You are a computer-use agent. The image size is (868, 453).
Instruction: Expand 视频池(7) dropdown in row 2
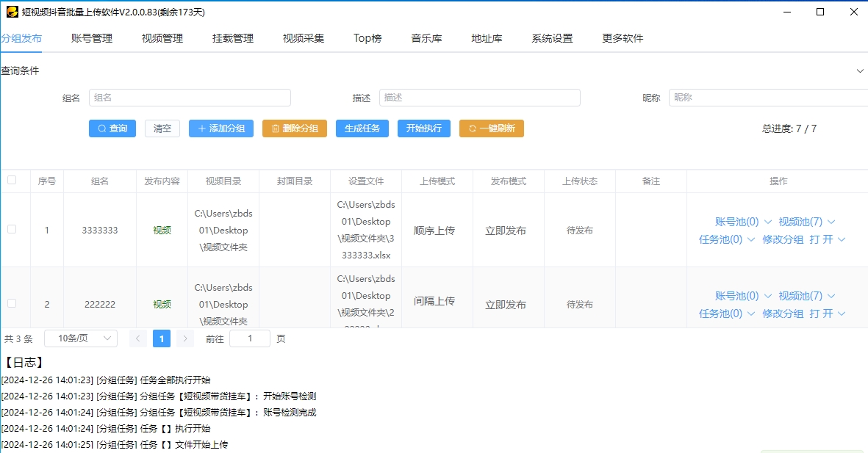tap(806, 296)
